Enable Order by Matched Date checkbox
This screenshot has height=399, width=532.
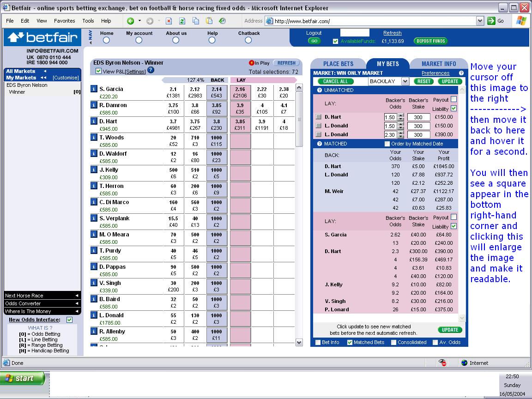387,144
